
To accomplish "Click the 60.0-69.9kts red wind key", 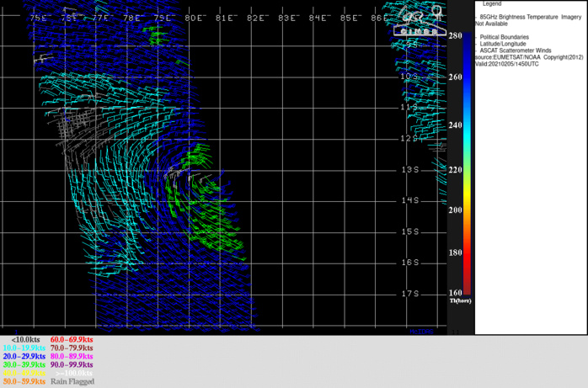I will (x=71, y=339).
